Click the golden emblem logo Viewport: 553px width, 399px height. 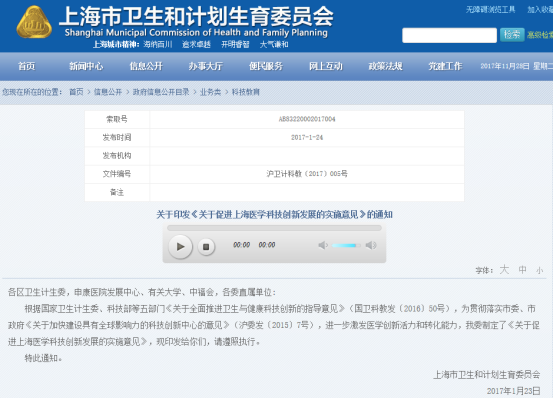[x=34, y=22]
